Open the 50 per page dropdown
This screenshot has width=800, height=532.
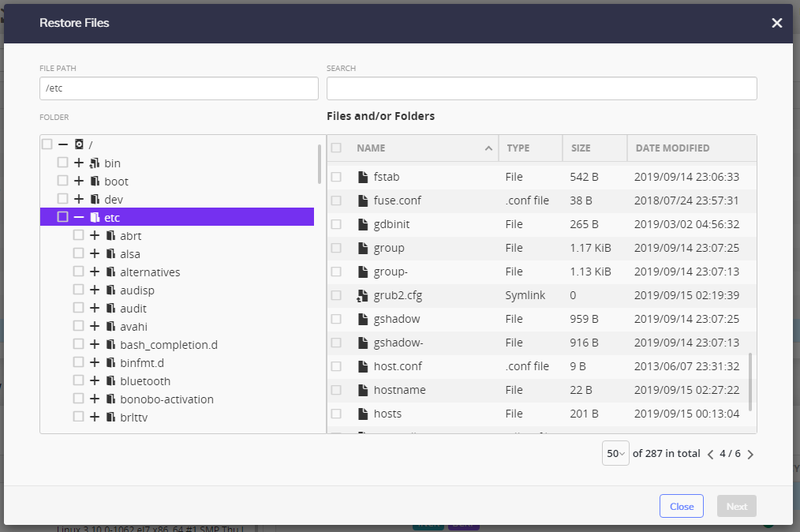[615, 453]
